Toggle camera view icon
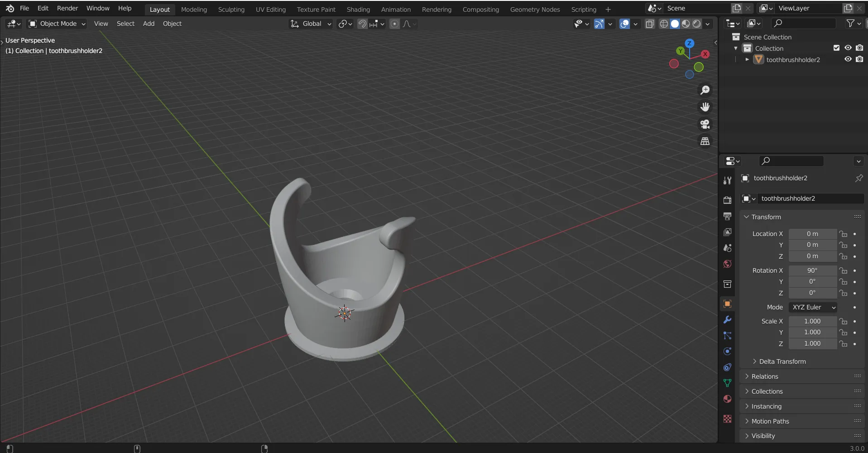The width and height of the screenshot is (868, 453). (x=705, y=124)
